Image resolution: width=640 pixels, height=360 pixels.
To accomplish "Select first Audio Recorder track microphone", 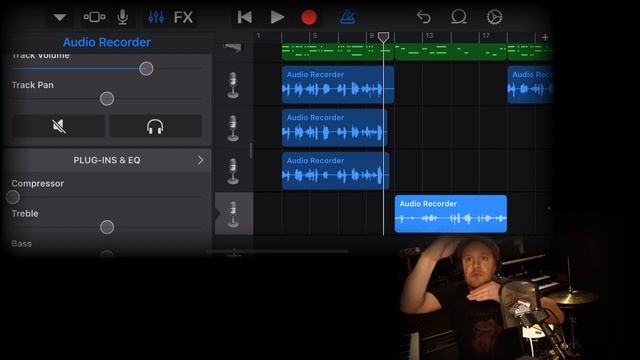I will (233, 85).
